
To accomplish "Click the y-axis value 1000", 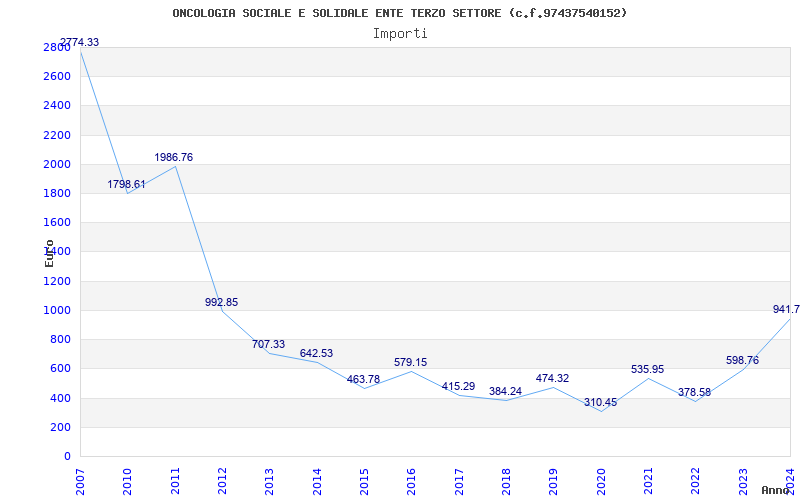I will point(57,310).
